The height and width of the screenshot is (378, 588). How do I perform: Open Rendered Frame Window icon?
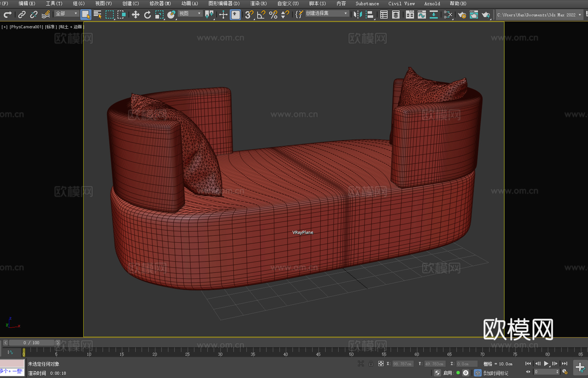(x=474, y=14)
